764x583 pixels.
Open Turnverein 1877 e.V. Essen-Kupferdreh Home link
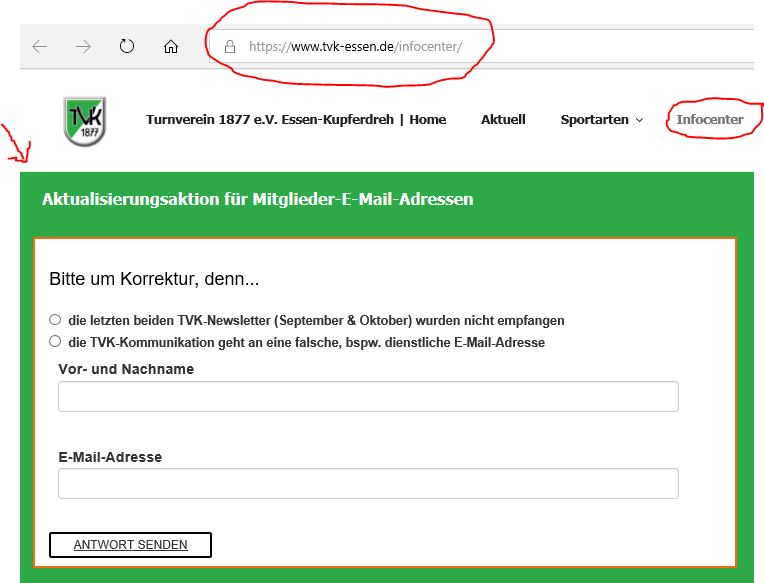[296, 120]
